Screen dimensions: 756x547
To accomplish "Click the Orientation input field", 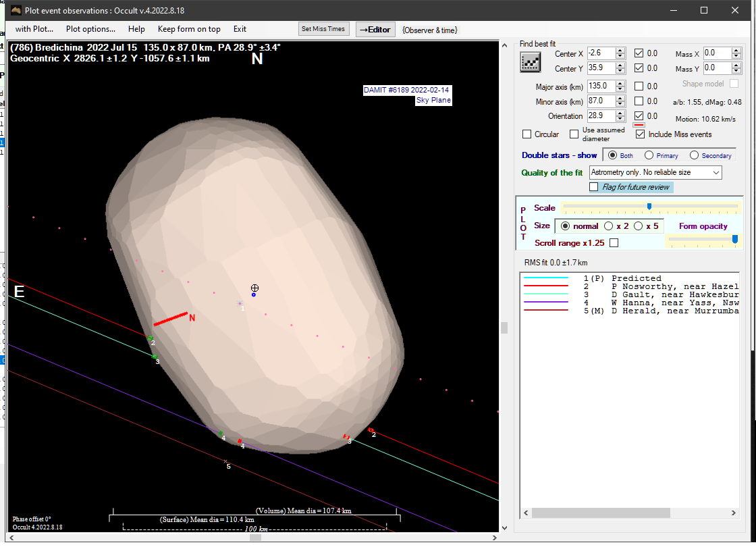I will click(x=601, y=115).
